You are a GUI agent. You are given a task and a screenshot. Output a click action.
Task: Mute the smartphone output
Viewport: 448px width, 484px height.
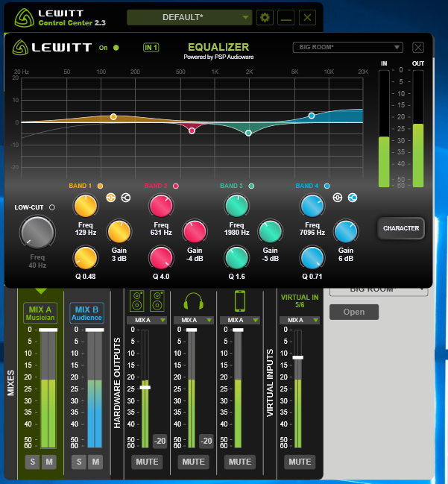pyautogui.click(x=240, y=462)
